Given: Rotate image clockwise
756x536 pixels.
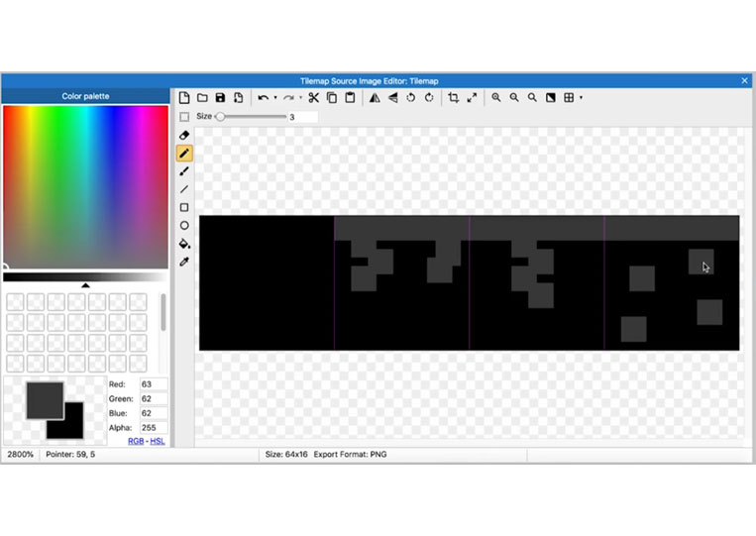Looking at the screenshot, I should (429, 98).
